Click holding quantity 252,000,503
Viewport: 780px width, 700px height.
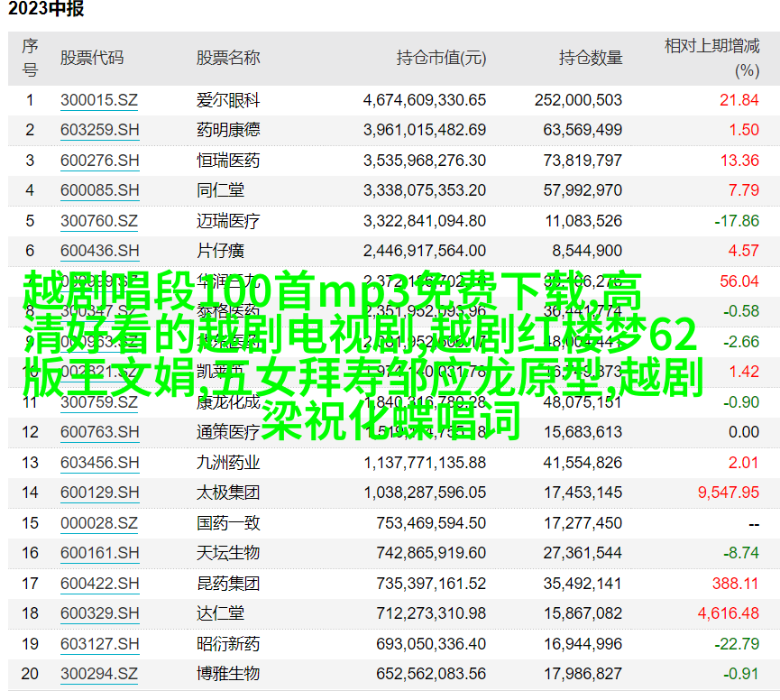[x=579, y=100]
